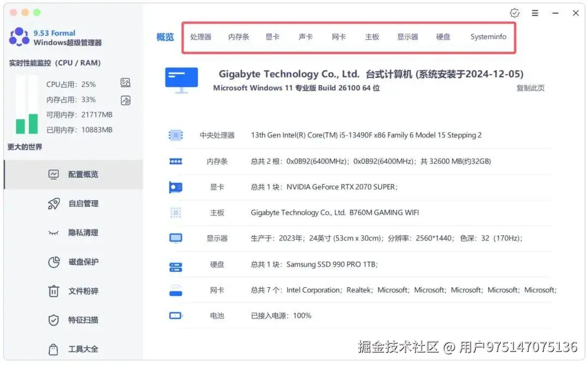The width and height of the screenshot is (588, 365).
Task: Click the shield check icon beside 特征扫描
Action: coord(53,320)
